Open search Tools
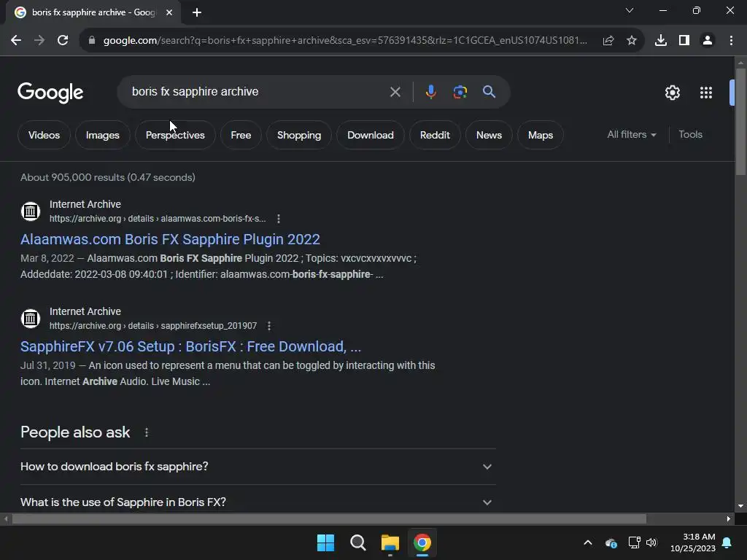The width and height of the screenshot is (747, 560). point(690,135)
